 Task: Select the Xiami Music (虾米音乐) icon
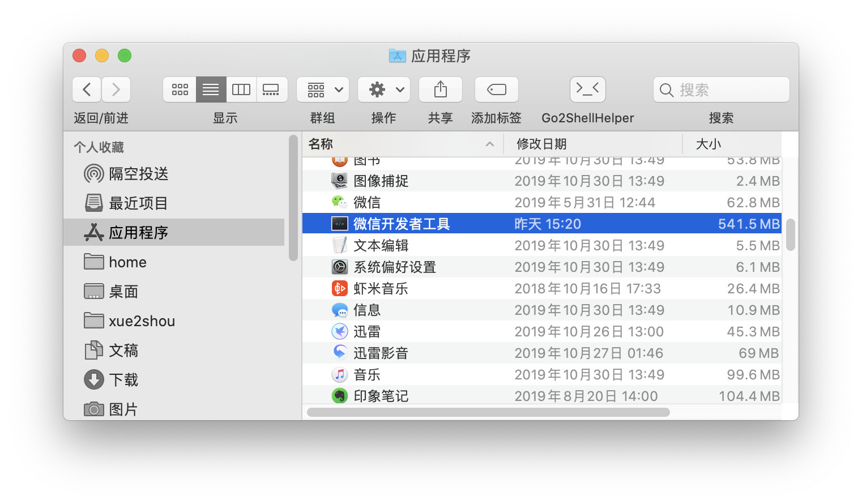tap(339, 288)
